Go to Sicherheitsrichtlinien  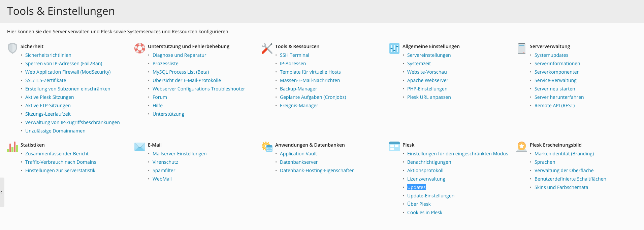point(48,55)
